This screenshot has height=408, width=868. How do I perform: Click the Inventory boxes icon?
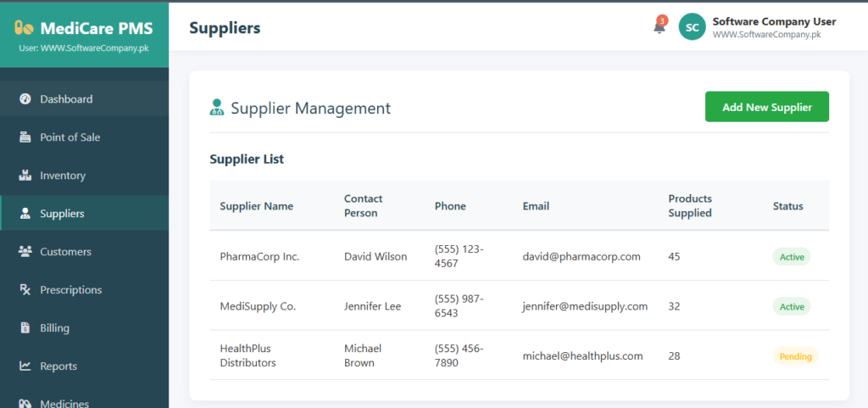[25, 176]
